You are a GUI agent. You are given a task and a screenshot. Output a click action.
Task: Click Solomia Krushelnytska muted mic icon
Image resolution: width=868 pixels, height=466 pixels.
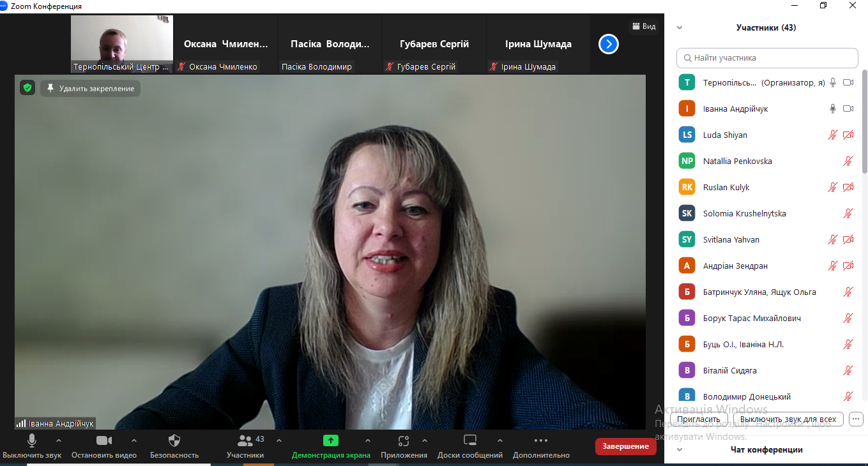click(848, 213)
